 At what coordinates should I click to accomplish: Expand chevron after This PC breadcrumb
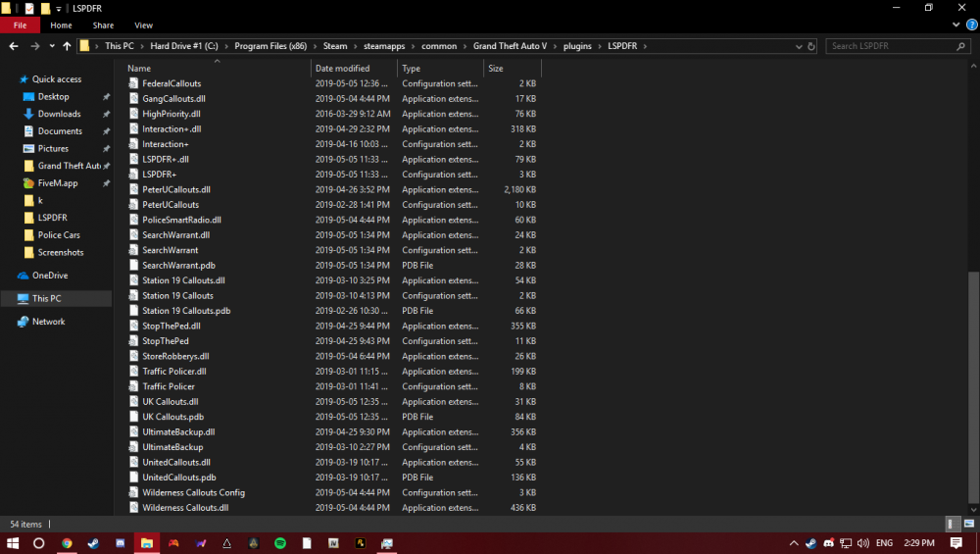pos(142,46)
